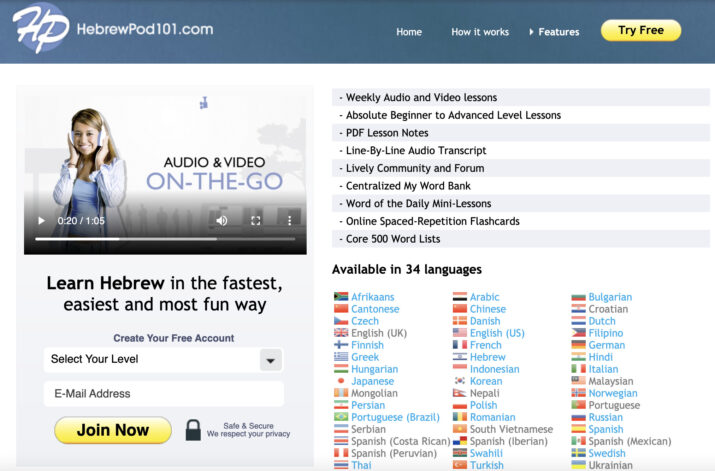Click the Portuguese (Brazil) flag icon

341,417
